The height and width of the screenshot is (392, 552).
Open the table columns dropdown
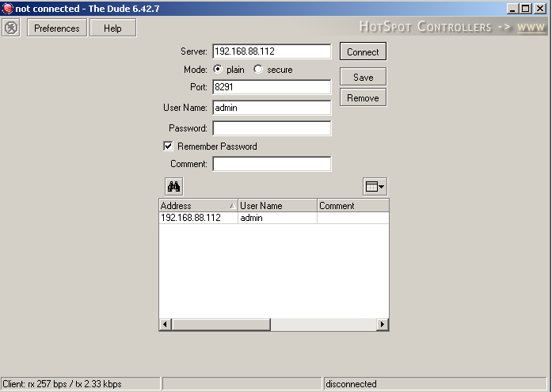coord(375,187)
